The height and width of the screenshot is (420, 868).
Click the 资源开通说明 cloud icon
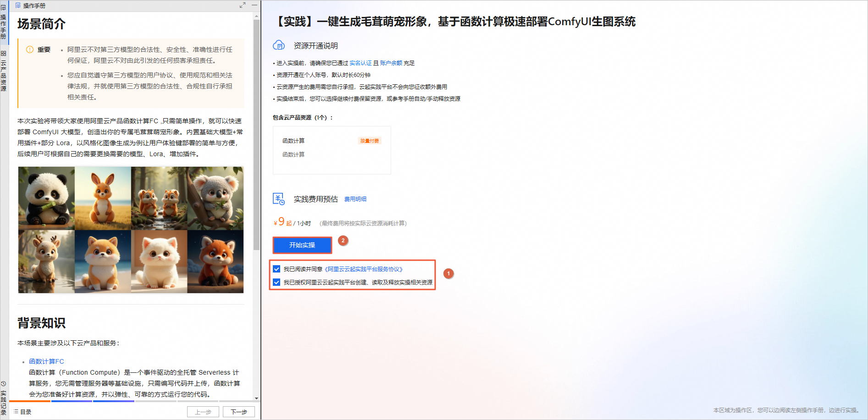pos(279,45)
